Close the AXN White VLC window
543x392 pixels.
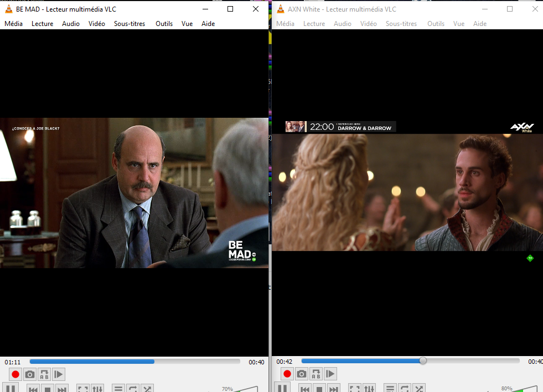[535, 9]
